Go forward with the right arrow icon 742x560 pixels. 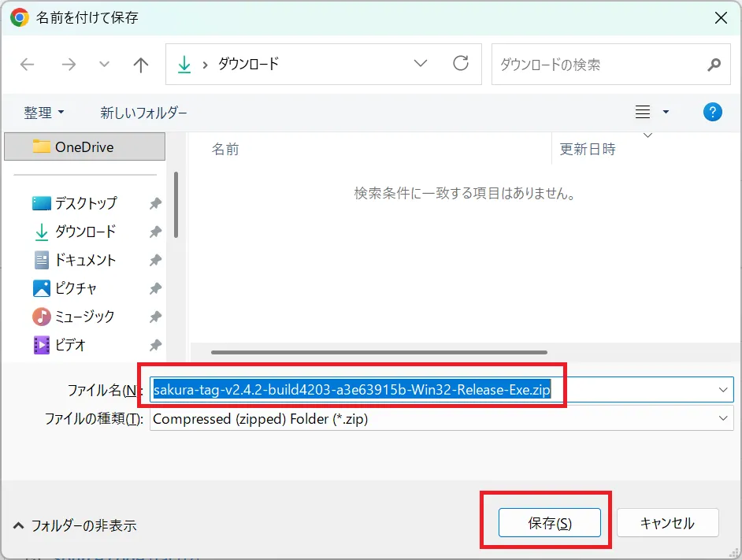69,65
